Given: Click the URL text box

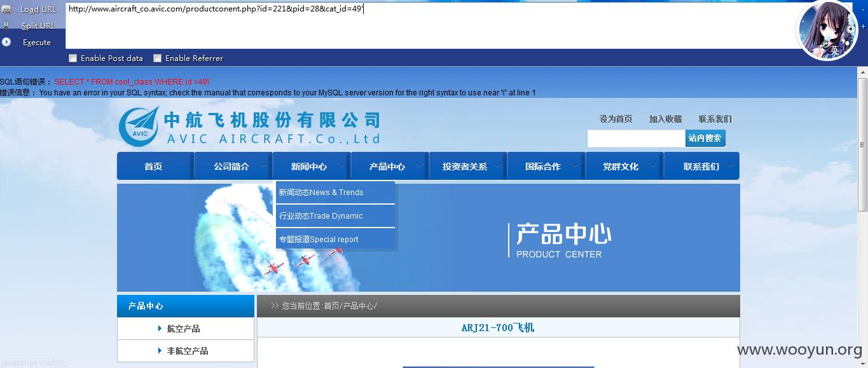Looking at the screenshot, I should click(x=431, y=25).
